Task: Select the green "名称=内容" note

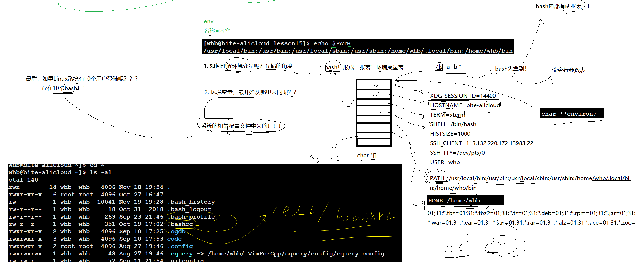Action: (x=217, y=31)
